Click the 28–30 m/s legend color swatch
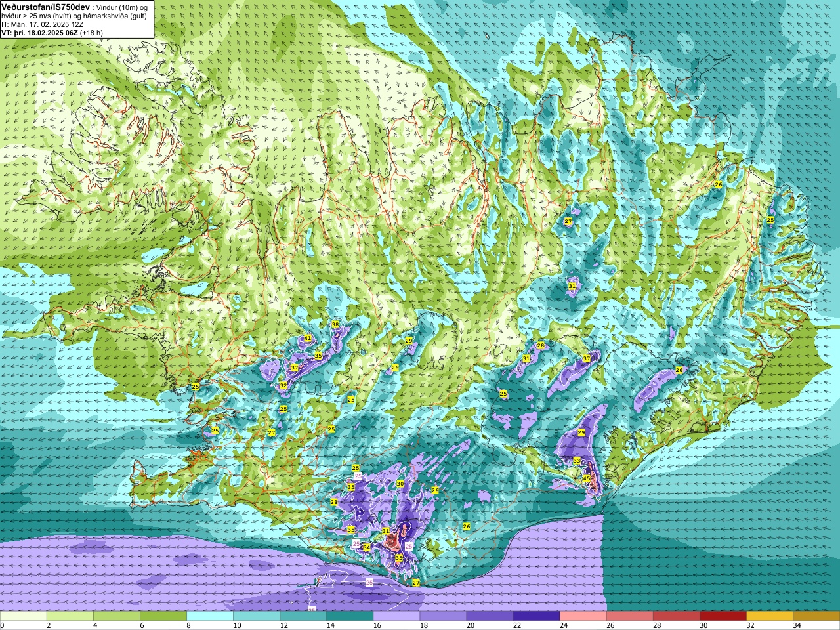840x630 pixels. (676, 616)
